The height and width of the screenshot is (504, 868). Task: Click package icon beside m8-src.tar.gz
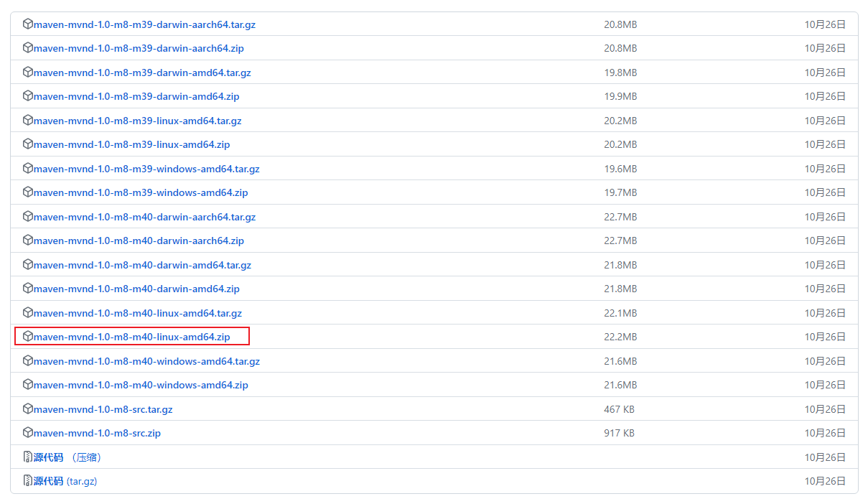(x=28, y=409)
